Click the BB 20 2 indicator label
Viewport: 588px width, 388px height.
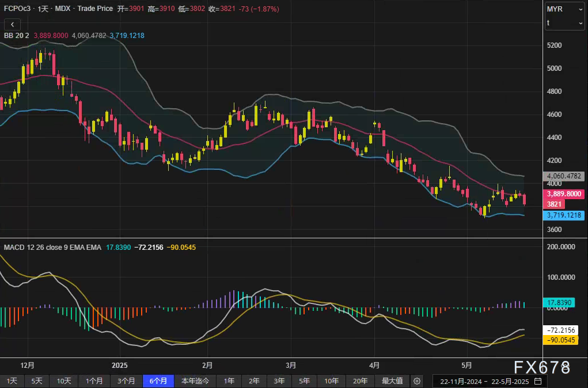point(17,36)
